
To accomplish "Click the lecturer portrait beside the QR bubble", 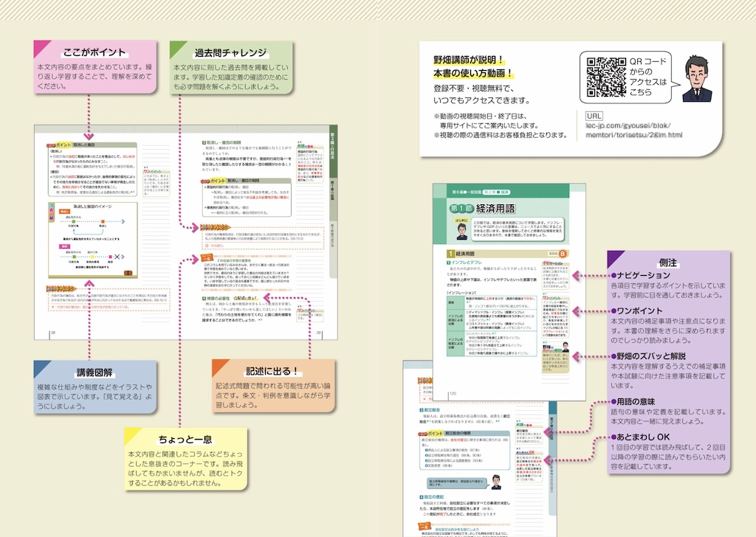I will click(697, 78).
